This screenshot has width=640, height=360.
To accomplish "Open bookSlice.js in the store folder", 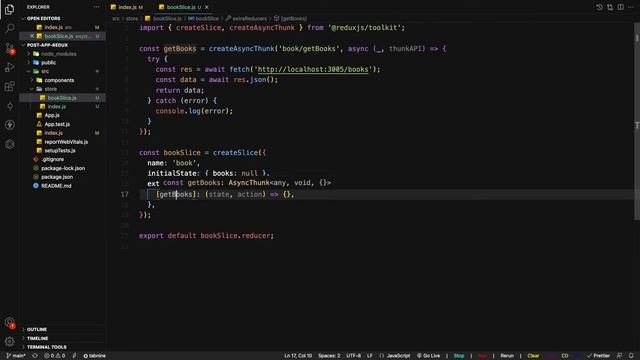I will 62,98.
